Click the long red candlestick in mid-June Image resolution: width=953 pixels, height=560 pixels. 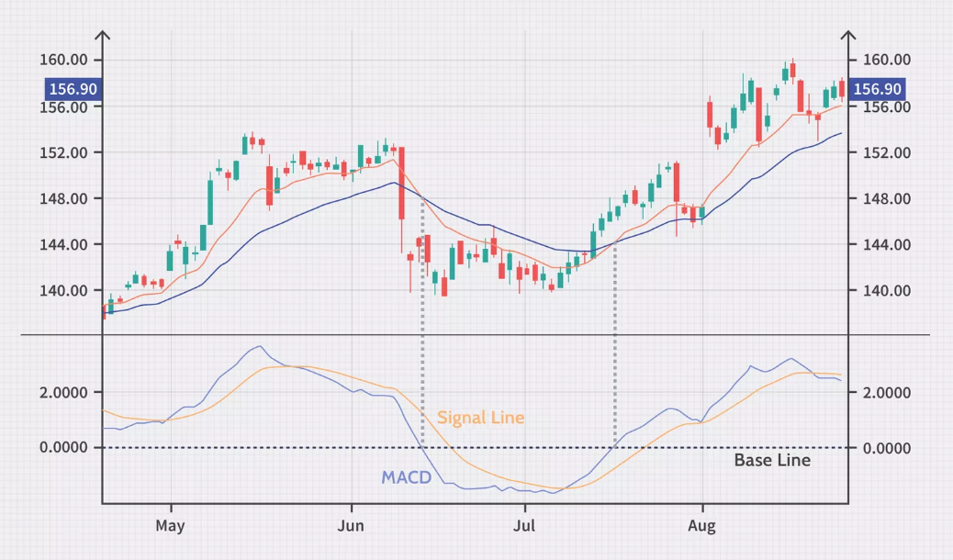402,183
